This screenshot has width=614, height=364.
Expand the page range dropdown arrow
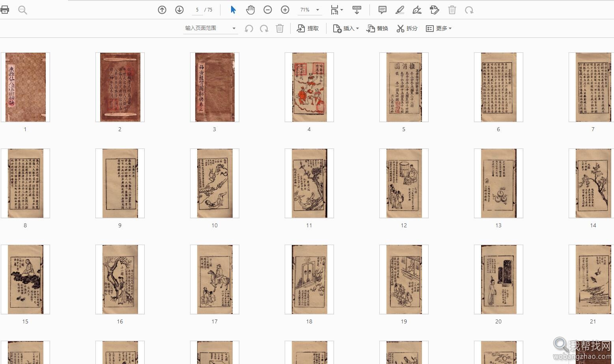234,28
